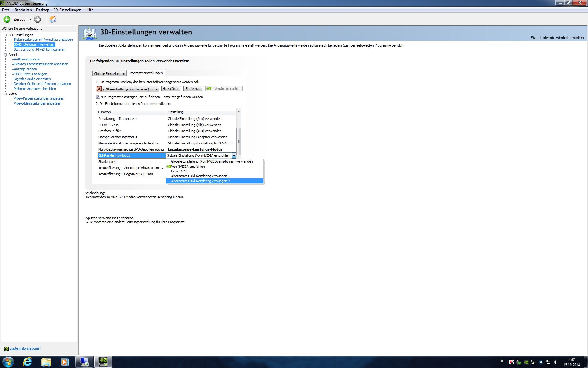The width and height of the screenshot is (588, 368).
Task: Click the home icon in the toolbar
Action: [x=53, y=19]
